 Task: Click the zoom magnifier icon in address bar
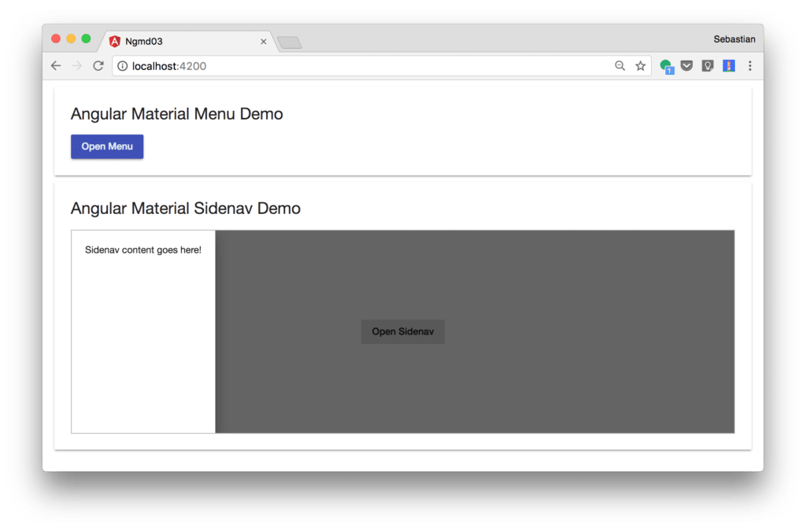coord(620,66)
